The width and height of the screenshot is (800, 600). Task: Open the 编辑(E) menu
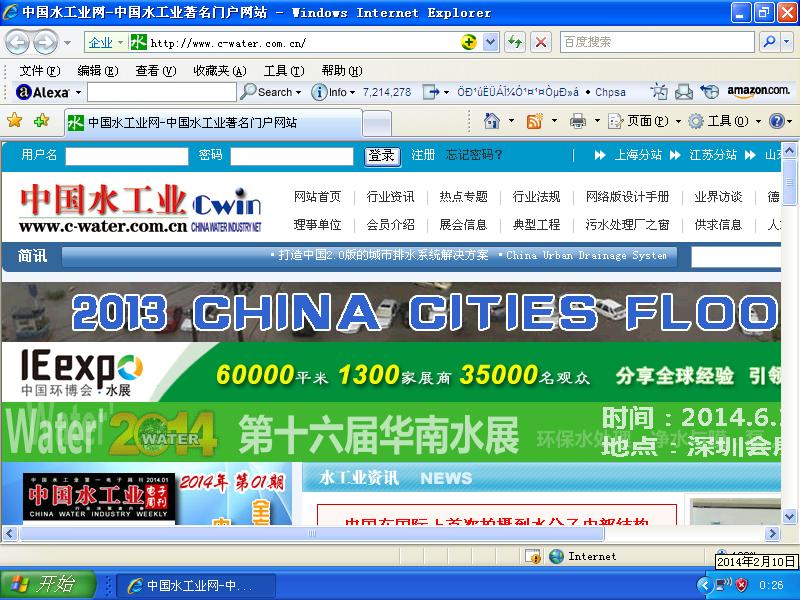97,70
